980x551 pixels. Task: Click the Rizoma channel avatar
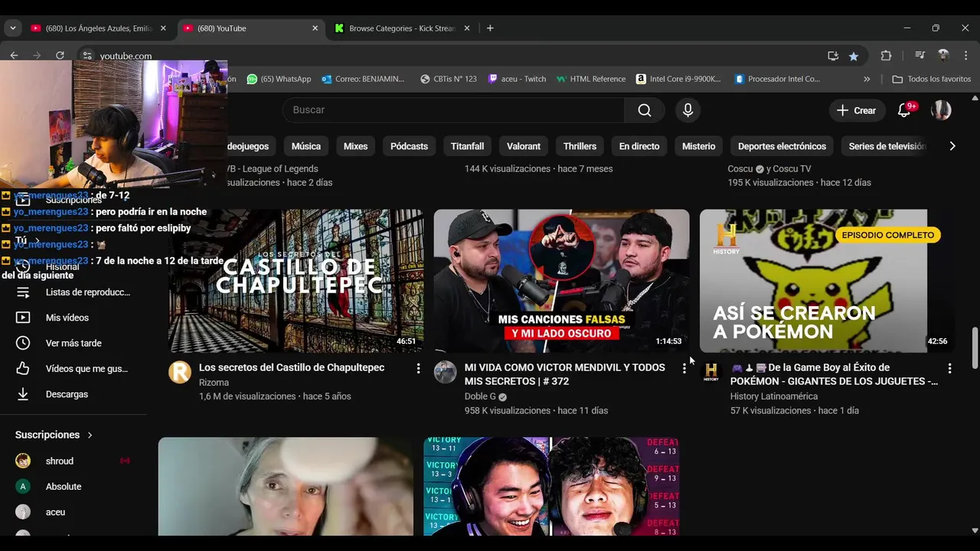(x=180, y=372)
